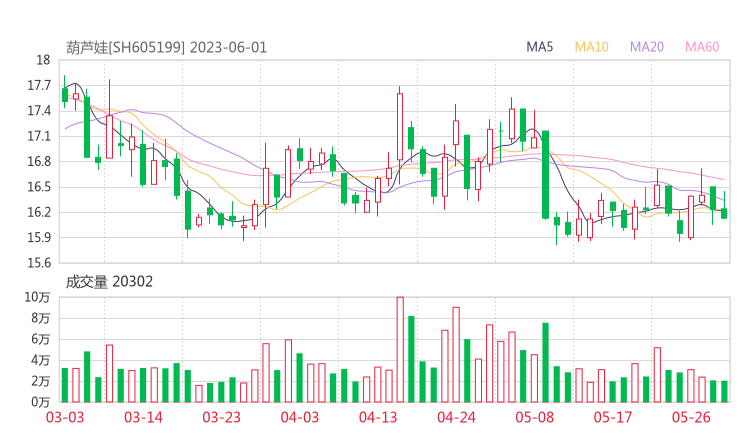Click the 17.1 price axis value

39,136
